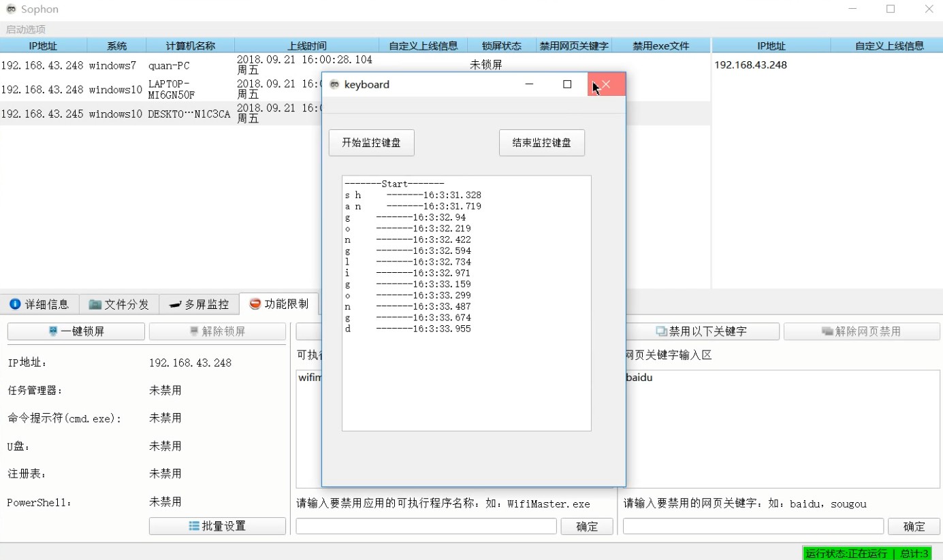Screen dimensions: 943x560
Task: Maximize the Sophon main window
Action: [891, 9]
